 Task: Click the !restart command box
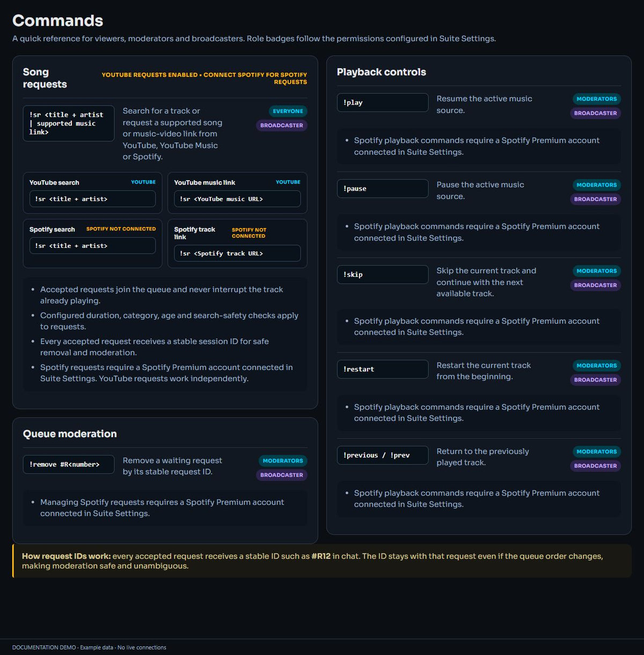383,369
